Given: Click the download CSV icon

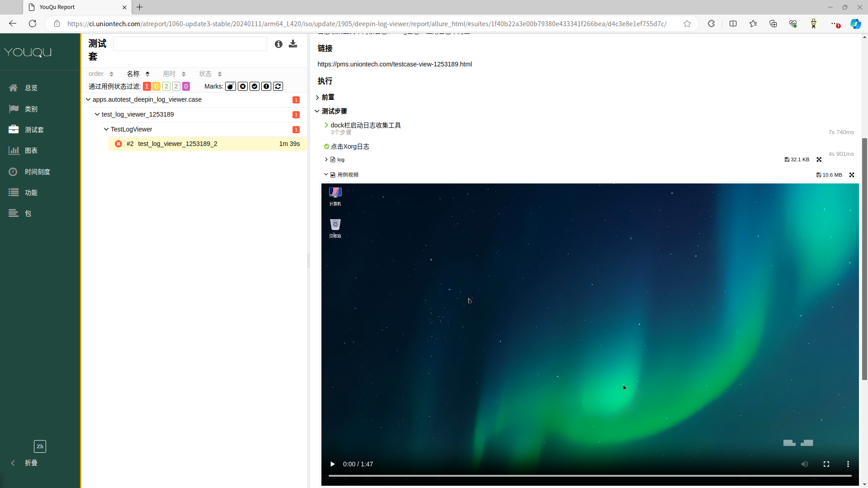Looking at the screenshot, I should (x=293, y=44).
